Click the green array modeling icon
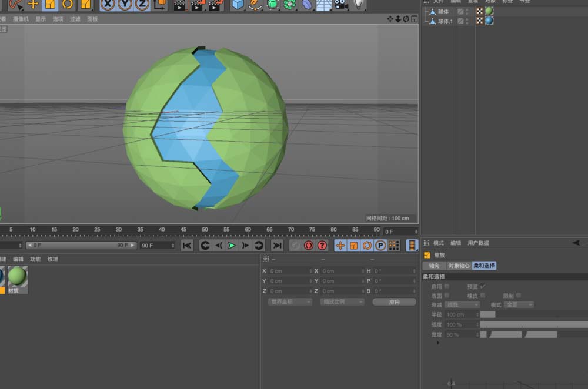 click(x=289, y=5)
